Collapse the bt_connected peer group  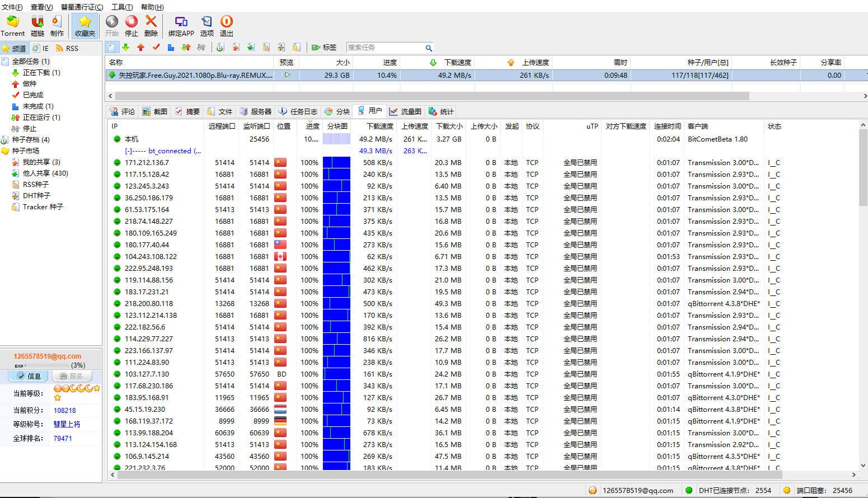click(x=128, y=151)
